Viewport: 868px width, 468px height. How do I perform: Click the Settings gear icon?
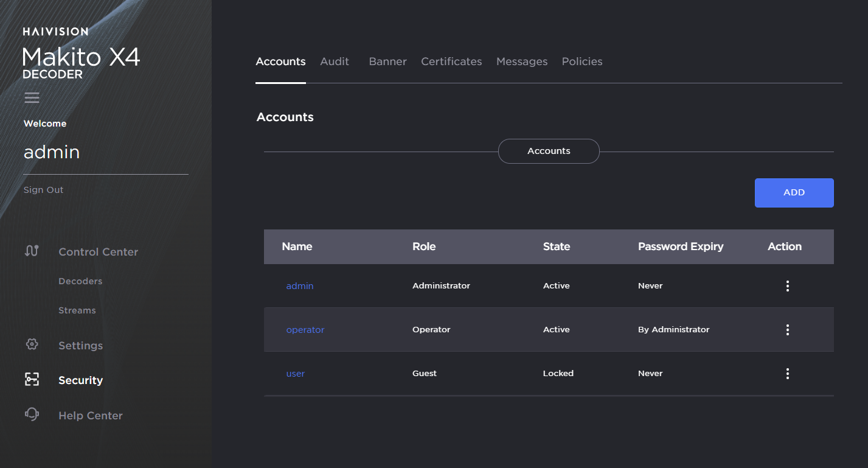(32, 345)
